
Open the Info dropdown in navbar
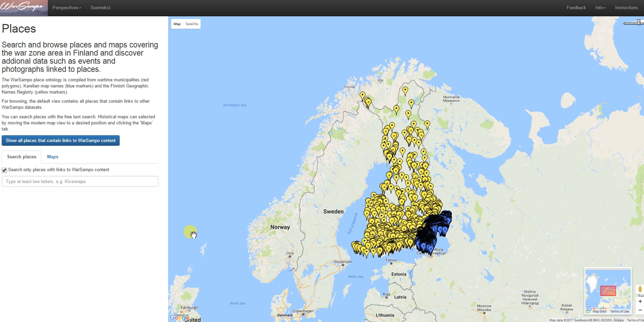(600, 8)
